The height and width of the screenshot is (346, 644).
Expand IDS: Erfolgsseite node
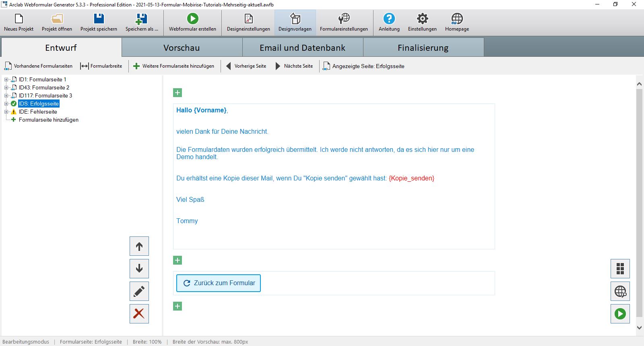tap(6, 104)
